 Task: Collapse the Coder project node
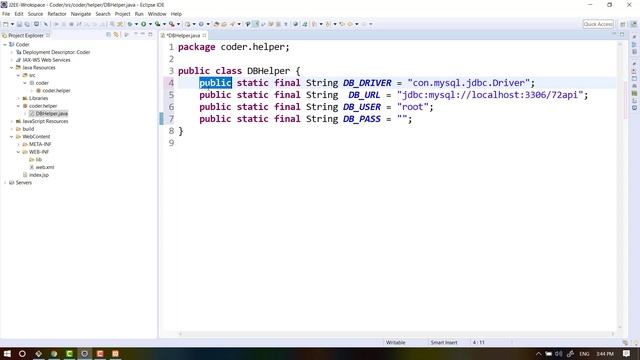tap(5, 44)
